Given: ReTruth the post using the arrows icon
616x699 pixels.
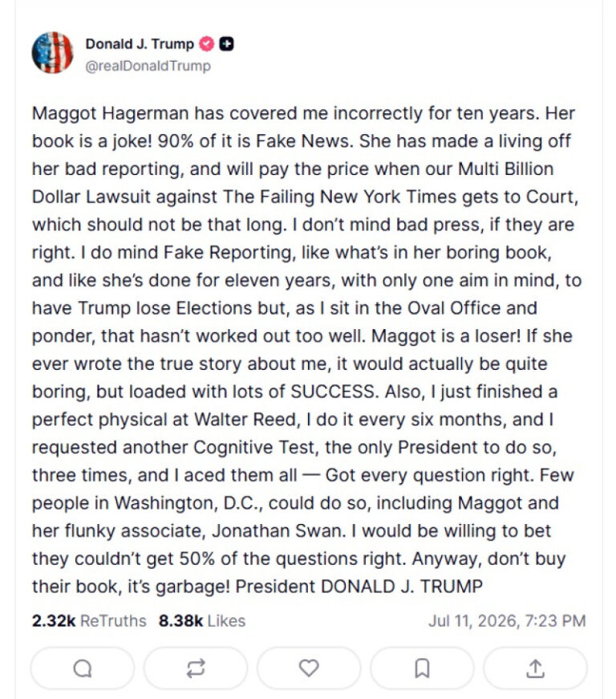Looking at the screenshot, I should pos(196,669).
